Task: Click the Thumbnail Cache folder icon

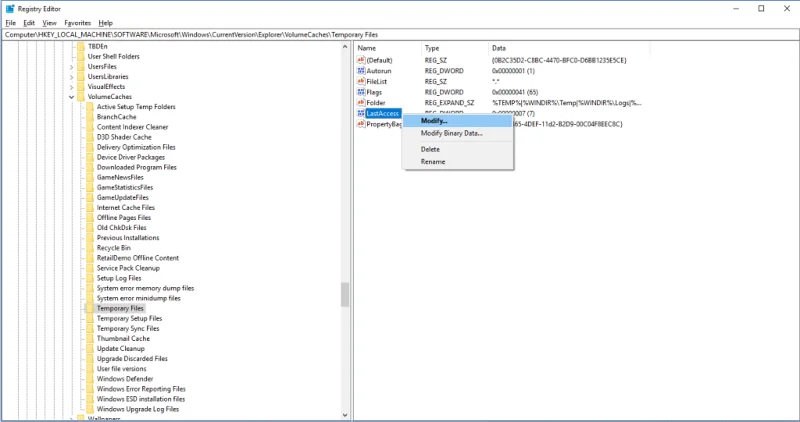Action: tap(89, 338)
